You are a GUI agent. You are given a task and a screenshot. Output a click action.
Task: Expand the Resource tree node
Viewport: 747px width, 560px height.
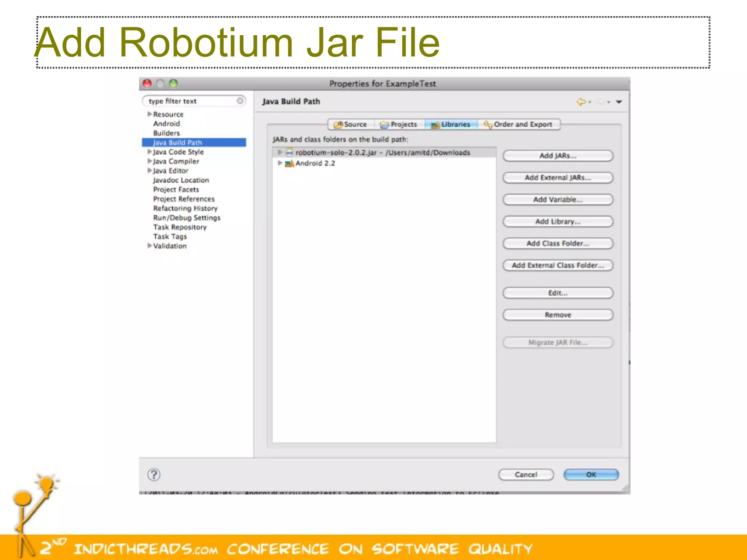150,114
